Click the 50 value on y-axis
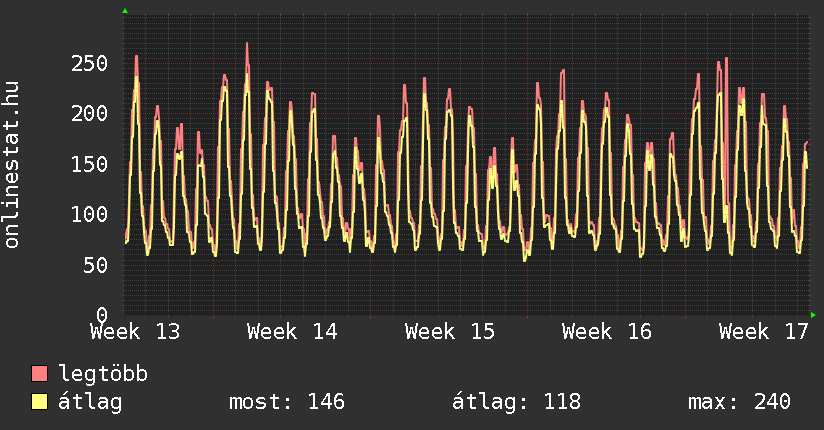Screen dimensions: 824x430 (96, 264)
